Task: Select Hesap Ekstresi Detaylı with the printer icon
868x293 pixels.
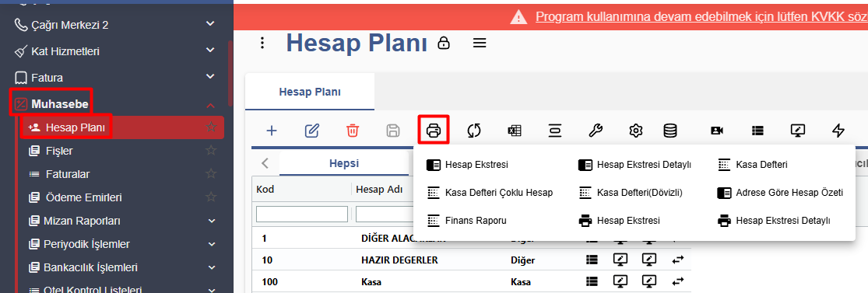Action: click(x=775, y=221)
